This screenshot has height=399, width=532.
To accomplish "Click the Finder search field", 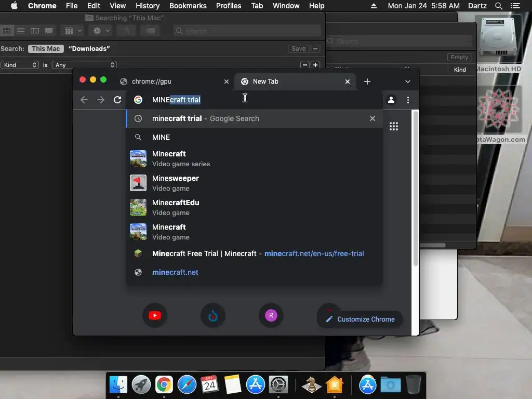I will pos(247,31).
